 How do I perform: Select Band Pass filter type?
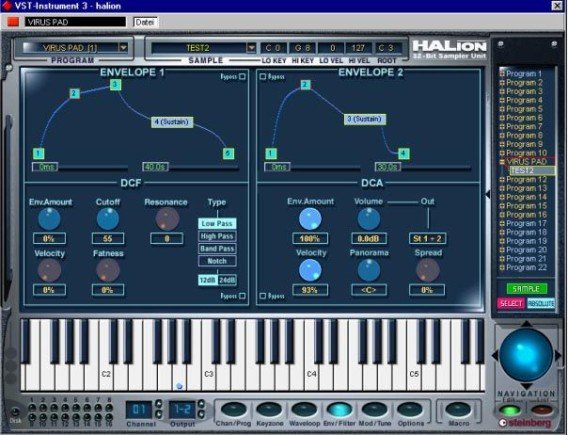[x=217, y=248]
